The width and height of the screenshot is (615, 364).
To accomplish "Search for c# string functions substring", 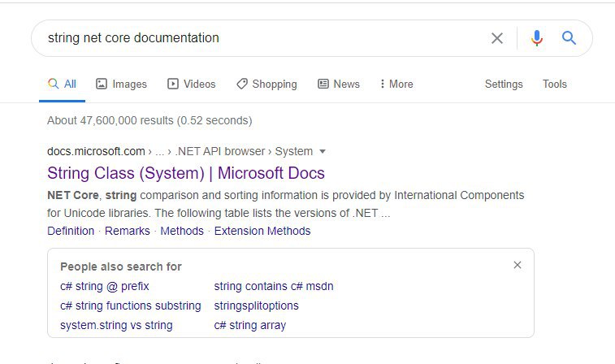I will point(130,305).
